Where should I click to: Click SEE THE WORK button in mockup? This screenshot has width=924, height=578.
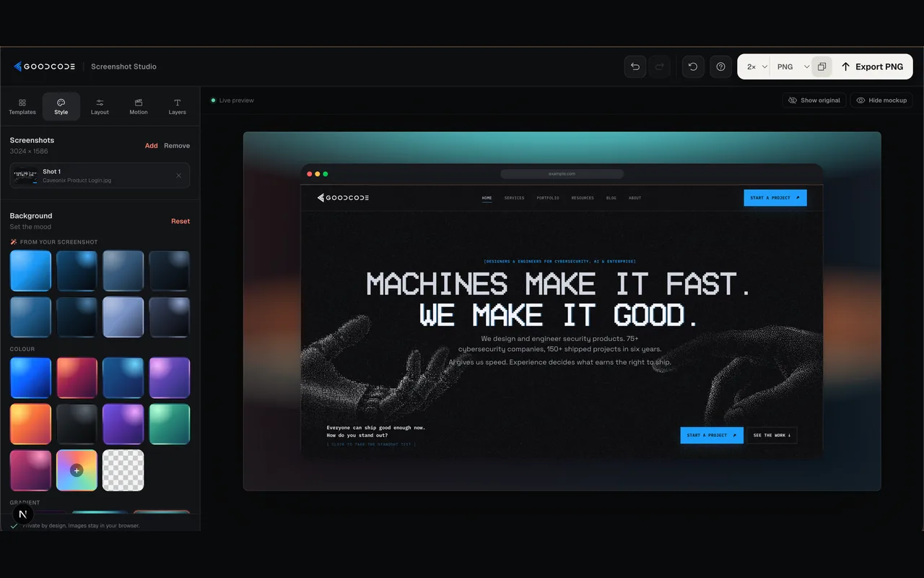coord(772,435)
